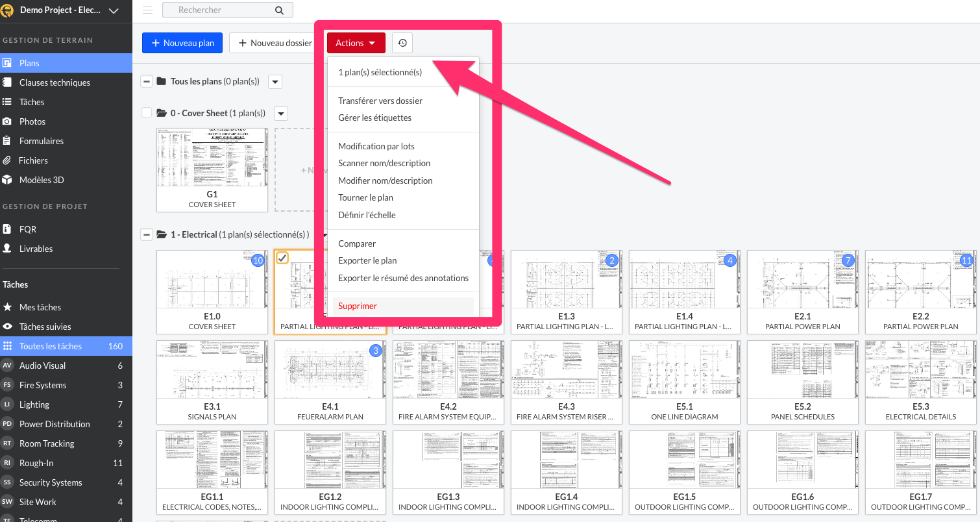Viewport: 980px width, 522px height.
Task: Open Modèles 3D section
Action: coord(66,180)
